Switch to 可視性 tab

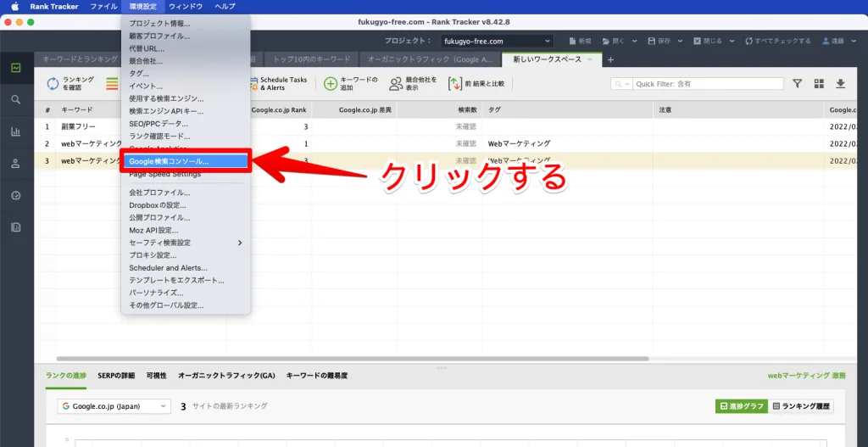(x=156, y=375)
